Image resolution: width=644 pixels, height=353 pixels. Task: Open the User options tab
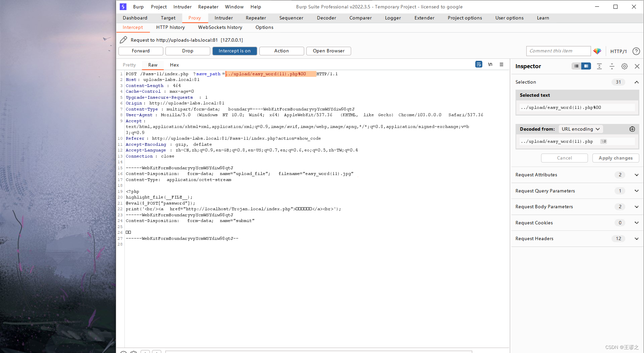coord(509,18)
